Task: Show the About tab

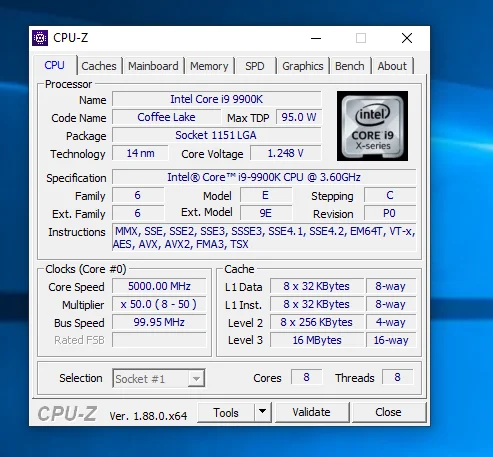Action: tap(392, 66)
